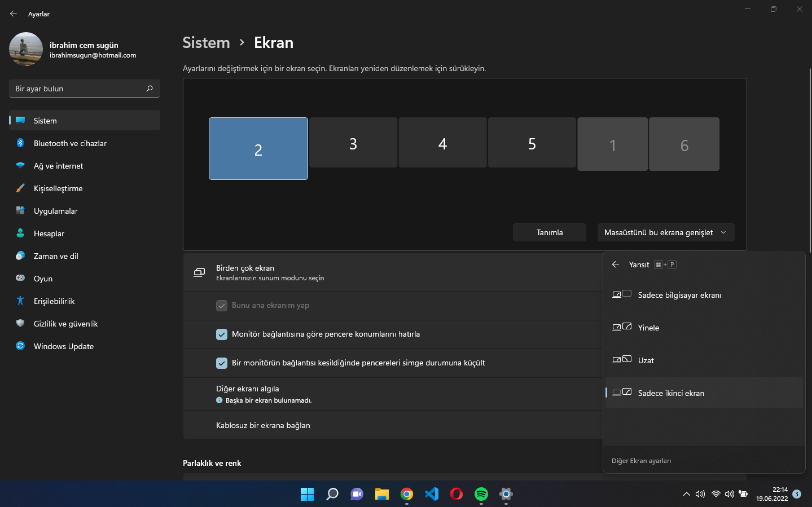Click the Bluetooth ve cihazlar sidebar icon
Viewport: 812px width, 507px height.
click(x=20, y=143)
